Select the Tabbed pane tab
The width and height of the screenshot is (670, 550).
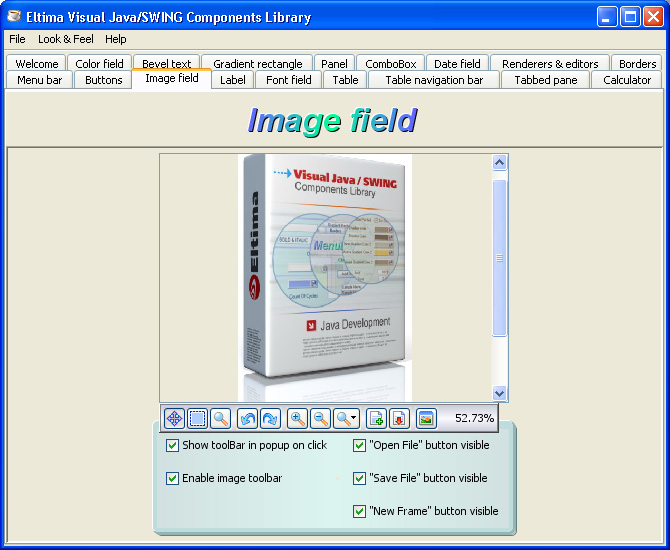pyautogui.click(x=546, y=80)
